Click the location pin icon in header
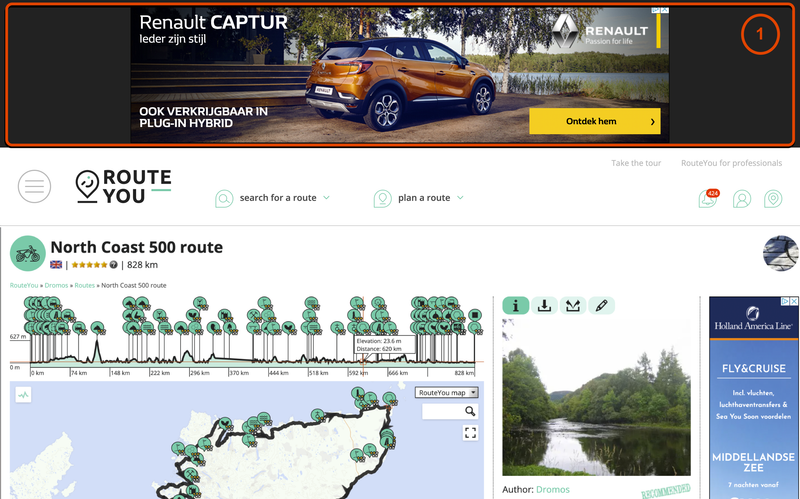800x499 pixels. [x=773, y=199]
